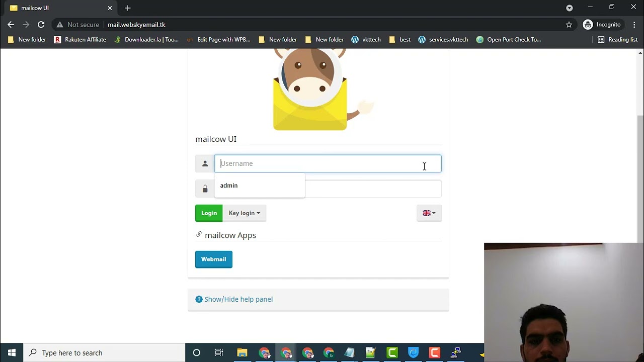Viewport: 644px width, 362px height.
Task: Open Cortana from the taskbar circle icon
Action: point(197,352)
